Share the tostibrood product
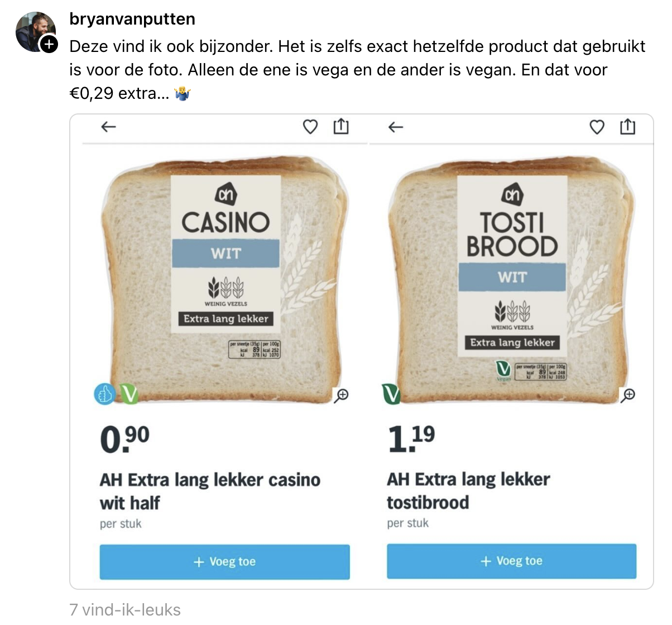The height and width of the screenshot is (625, 672). click(x=628, y=127)
